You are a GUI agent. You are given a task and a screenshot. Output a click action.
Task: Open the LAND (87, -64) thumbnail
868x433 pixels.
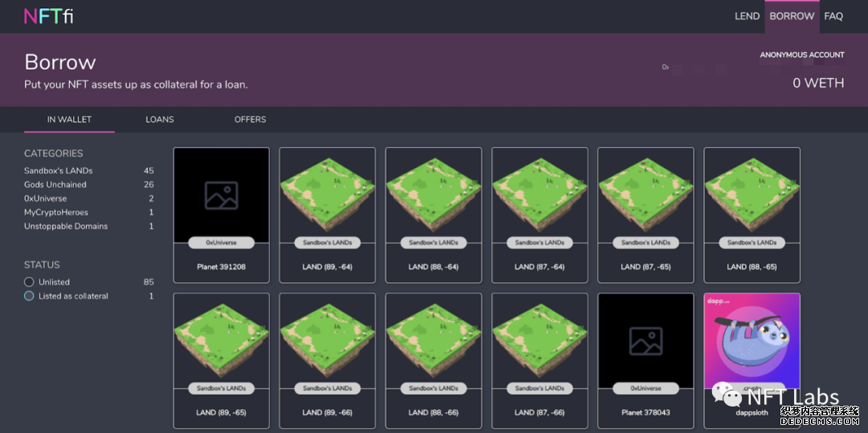pyautogui.click(x=540, y=194)
